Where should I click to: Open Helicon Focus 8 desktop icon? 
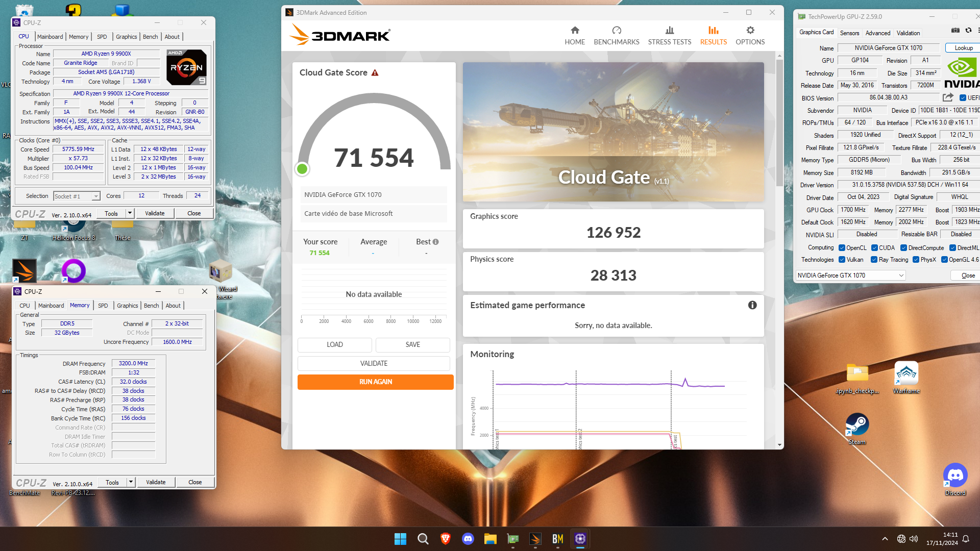pyautogui.click(x=73, y=229)
